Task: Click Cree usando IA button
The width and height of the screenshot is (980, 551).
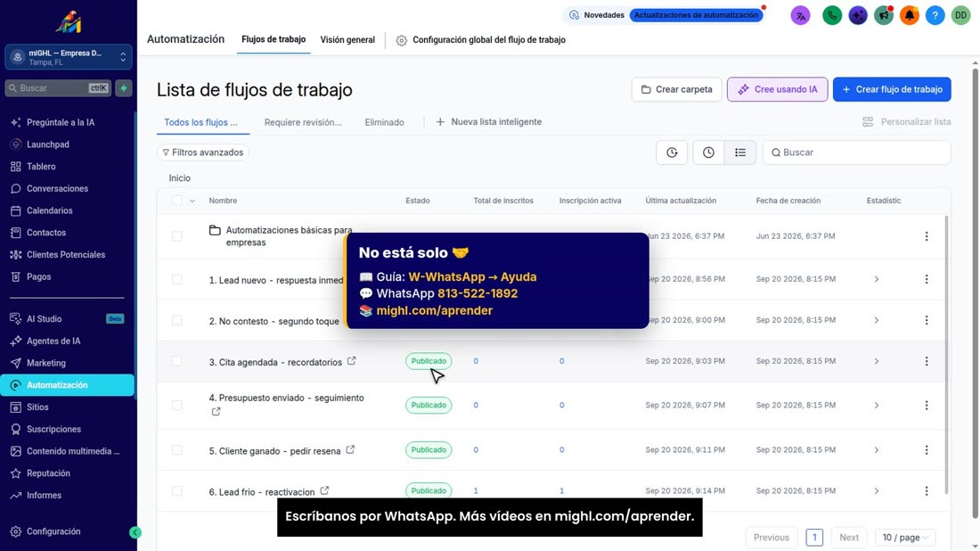Action: (777, 89)
